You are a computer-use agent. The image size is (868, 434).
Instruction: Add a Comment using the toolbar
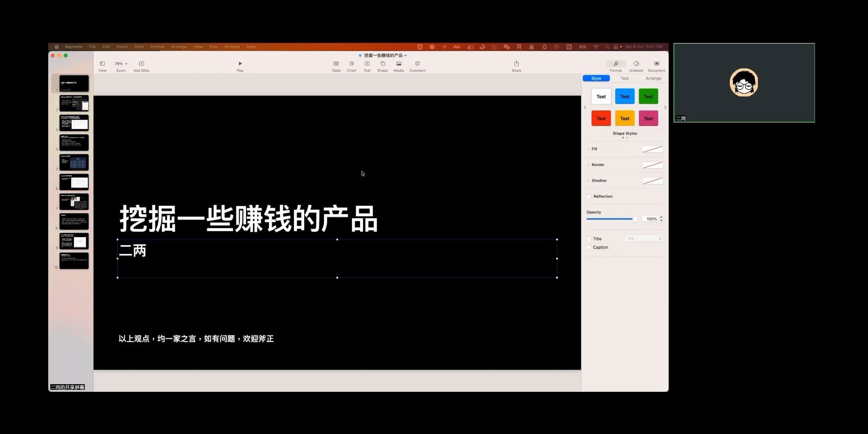pos(417,66)
